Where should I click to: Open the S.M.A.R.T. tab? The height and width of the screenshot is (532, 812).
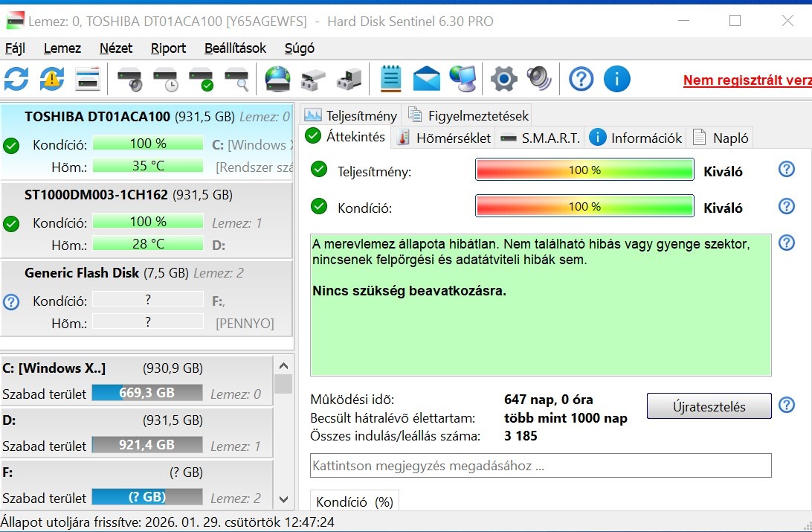[x=540, y=138]
